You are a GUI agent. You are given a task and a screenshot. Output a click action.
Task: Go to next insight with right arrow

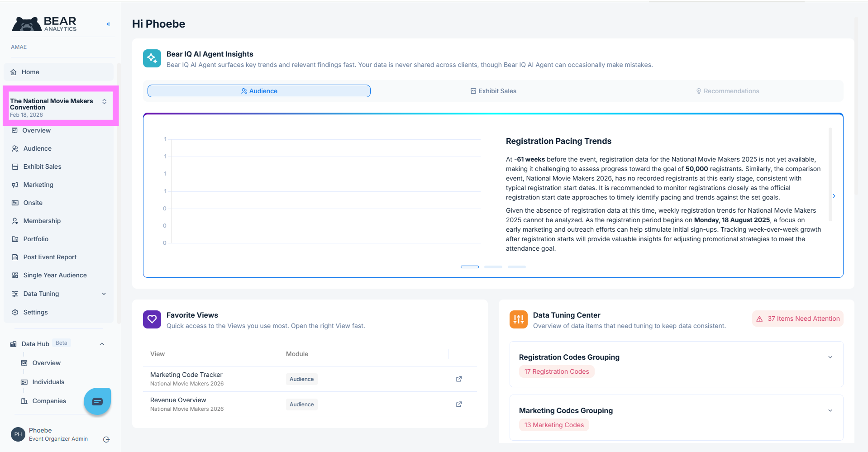point(834,196)
